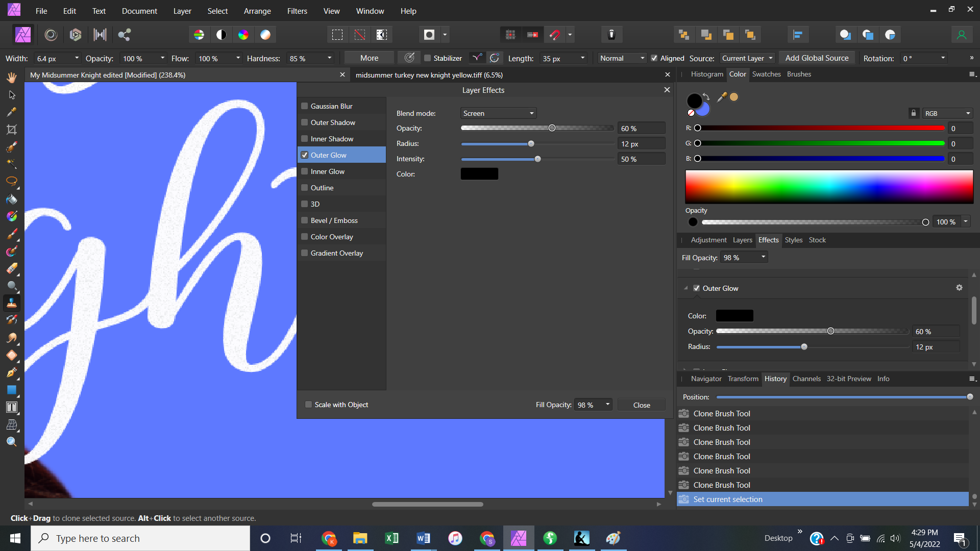980x551 pixels.
Task: Uncheck Outer Glow in Layer Effects list
Action: pyautogui.click(x=305, y=155)
